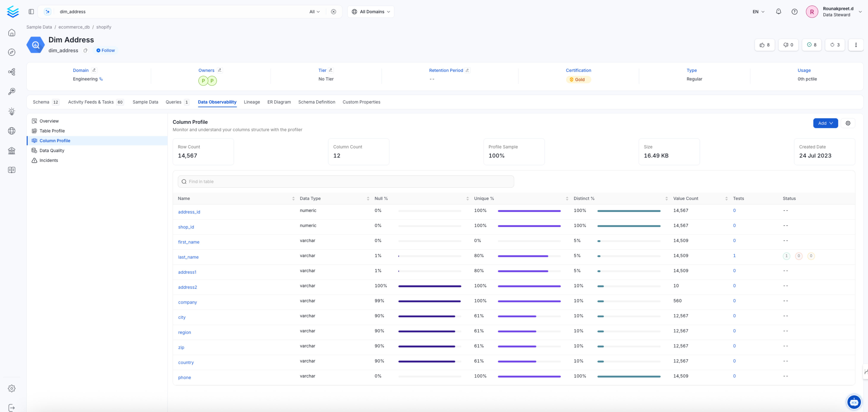Click the Govern bank icon in the sidebar
Image resolution: width=868 pixels, height=412 pixels.
click(11, 151)
